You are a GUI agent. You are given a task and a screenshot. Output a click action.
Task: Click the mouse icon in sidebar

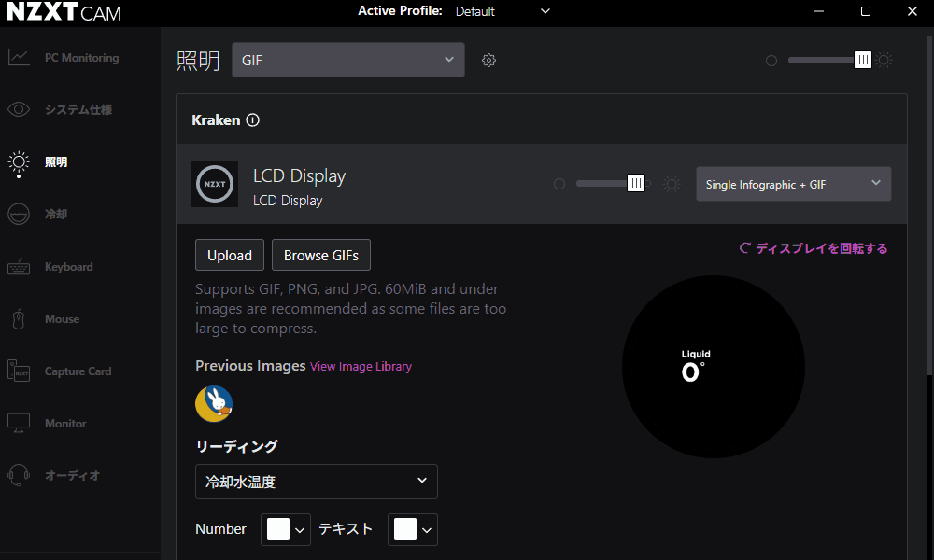[x=19, y=319]
